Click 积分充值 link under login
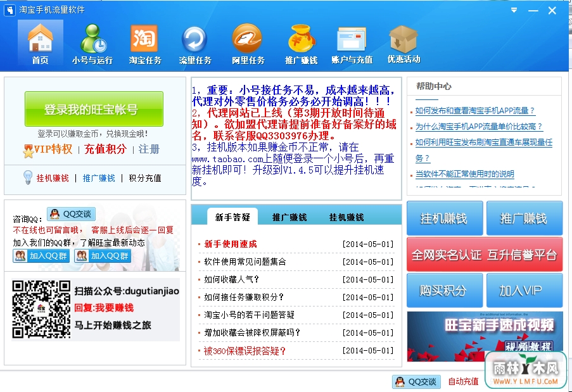This screenshot has height=392, width=572. pos(145,178)
